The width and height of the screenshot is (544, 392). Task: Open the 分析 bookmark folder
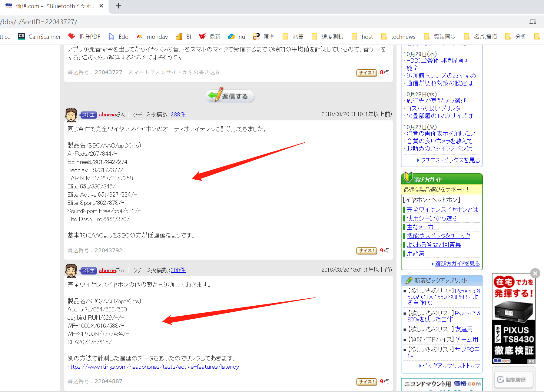(516, 37)
